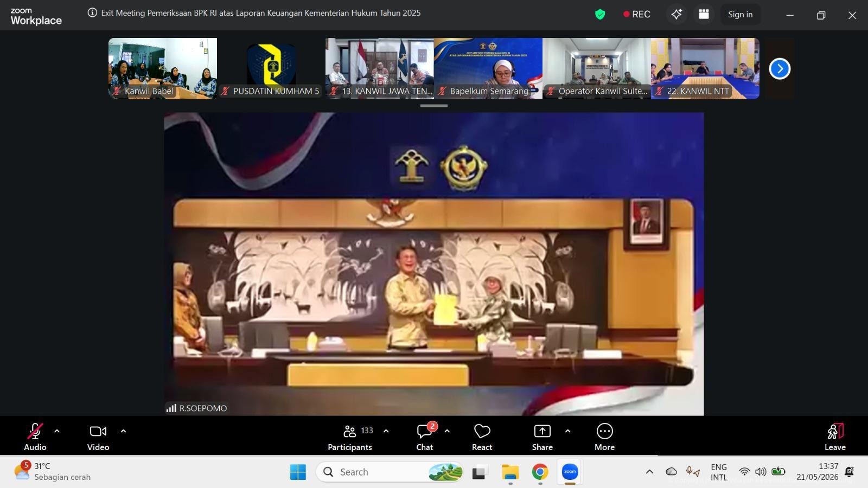868x488 pixels.
Task: Open the Zoom view layout icon
Action: click(x=704, y=15)
